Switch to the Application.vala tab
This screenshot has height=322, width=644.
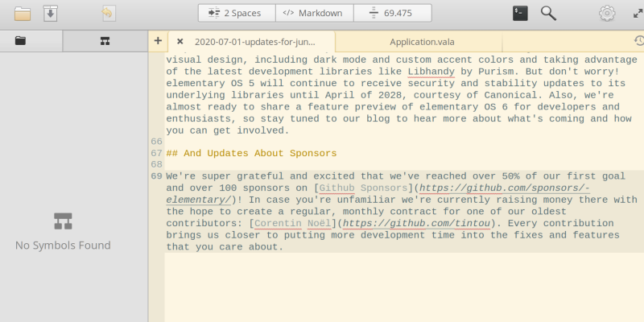coord(419,41)
